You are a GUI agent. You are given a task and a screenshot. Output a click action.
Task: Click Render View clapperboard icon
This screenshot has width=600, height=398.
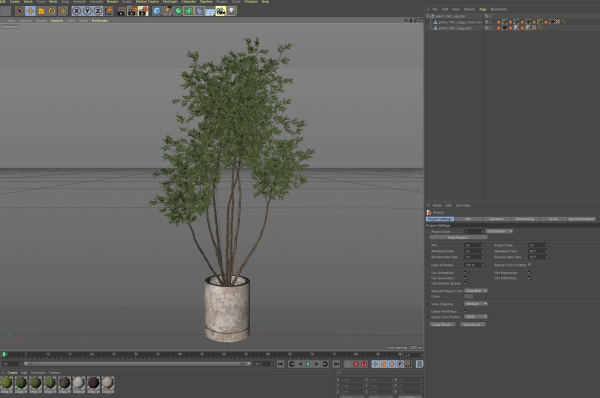121,11
